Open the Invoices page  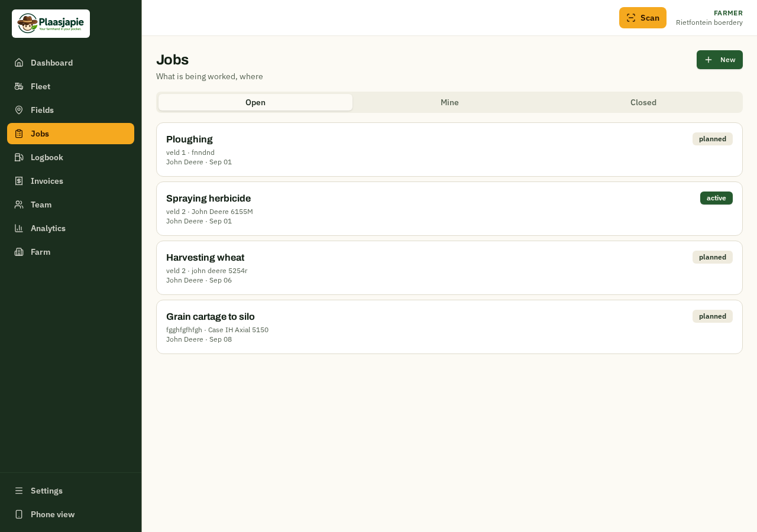(x=70, y=181)
